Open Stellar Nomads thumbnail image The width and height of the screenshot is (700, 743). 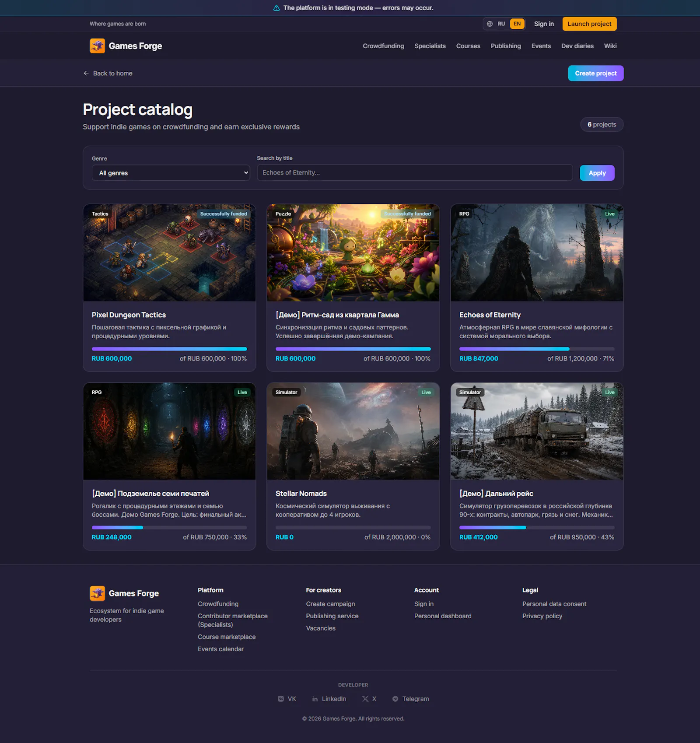point(353,431)
